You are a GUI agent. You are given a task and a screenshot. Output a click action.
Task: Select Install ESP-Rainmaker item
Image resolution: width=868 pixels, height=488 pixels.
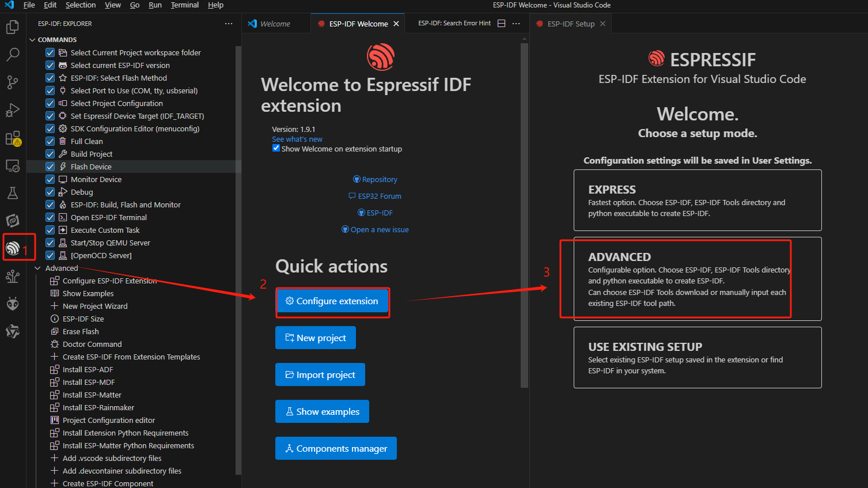tap(98, 407)
